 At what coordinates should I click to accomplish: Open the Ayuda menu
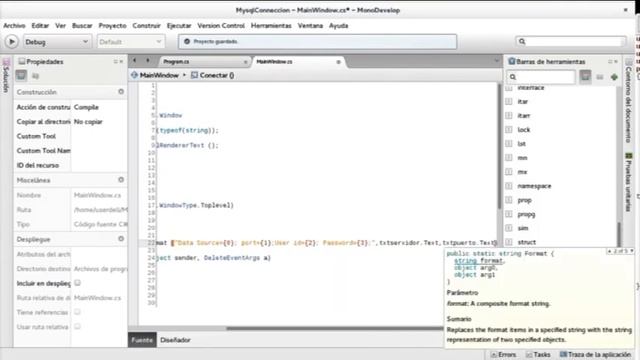coord(338,25)
